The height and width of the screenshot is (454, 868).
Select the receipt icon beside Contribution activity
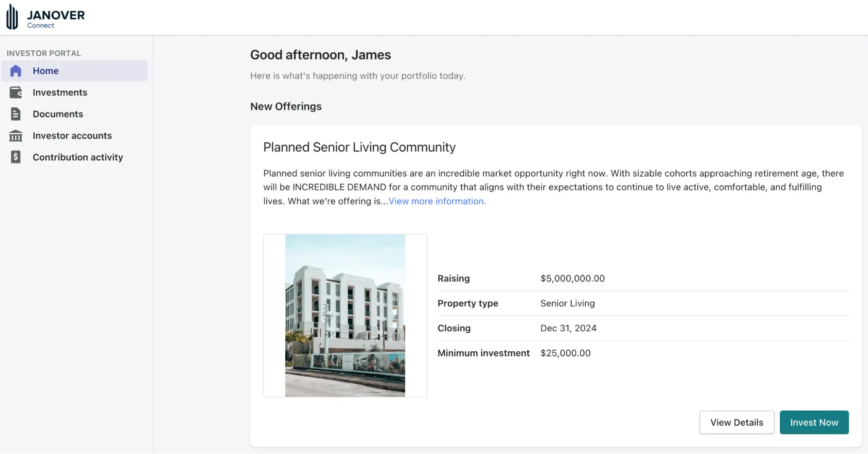(x=16, y=157)
